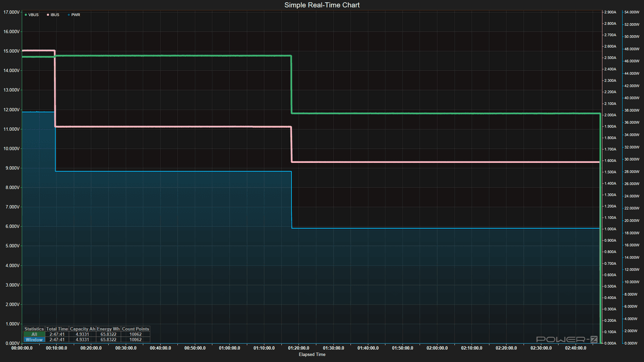Click the 00:30:00.0 time axis tick
This screenshot has height=362, width=644.
point(126,348)
